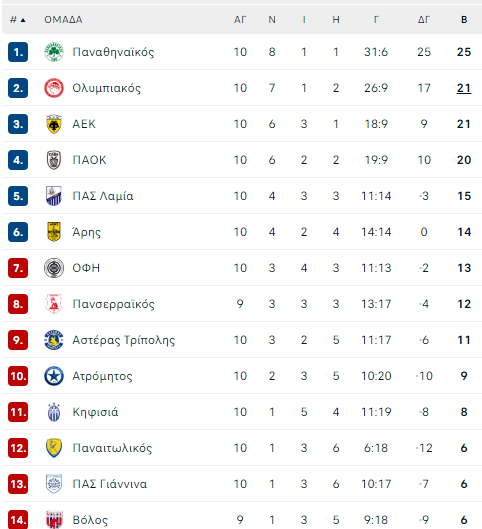Click the Παναιτωλικός yellow shield crest
Image resolution: width=482 pixels, height=529 pixels.
pos(54,448)
